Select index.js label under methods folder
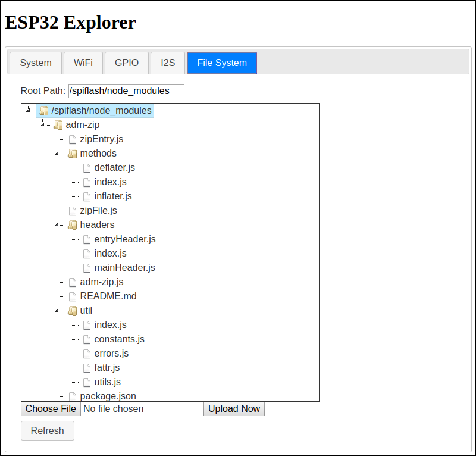Viewport: 476px width, 456px height. pos(110,182)
